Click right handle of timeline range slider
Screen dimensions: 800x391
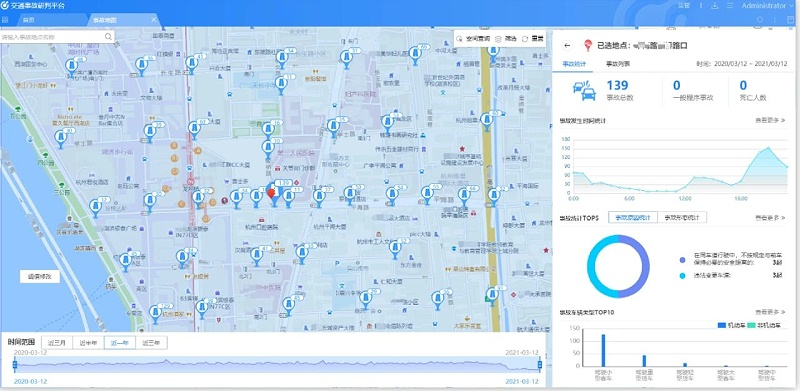pyautogui.click(x=539, y=364)
